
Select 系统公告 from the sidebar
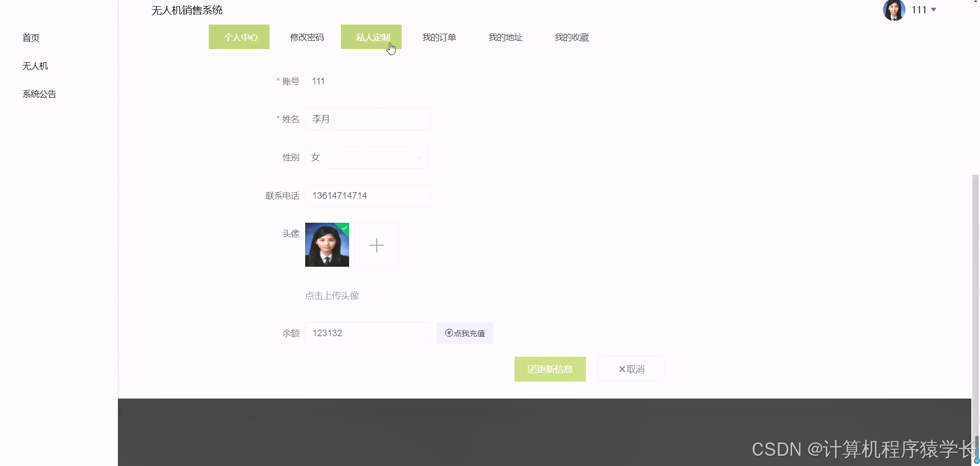point(39,94)
